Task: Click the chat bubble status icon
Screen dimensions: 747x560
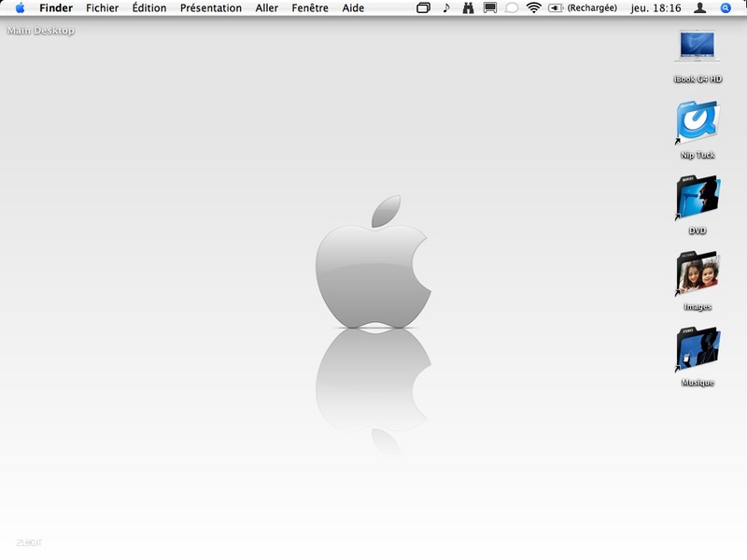Action: pos(512,8)
